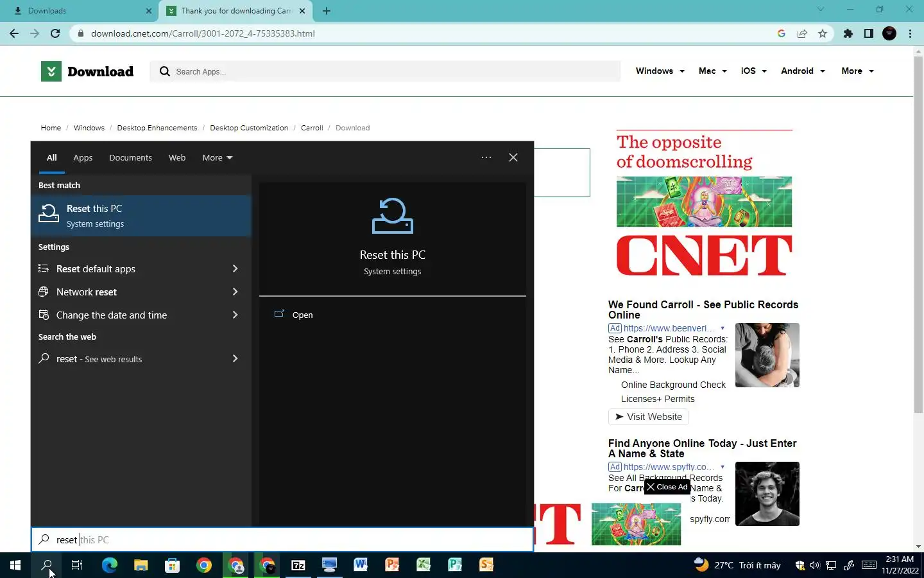Open the beenverified ad link
This screenshot has width=924, height=578.
click(669, 328)
